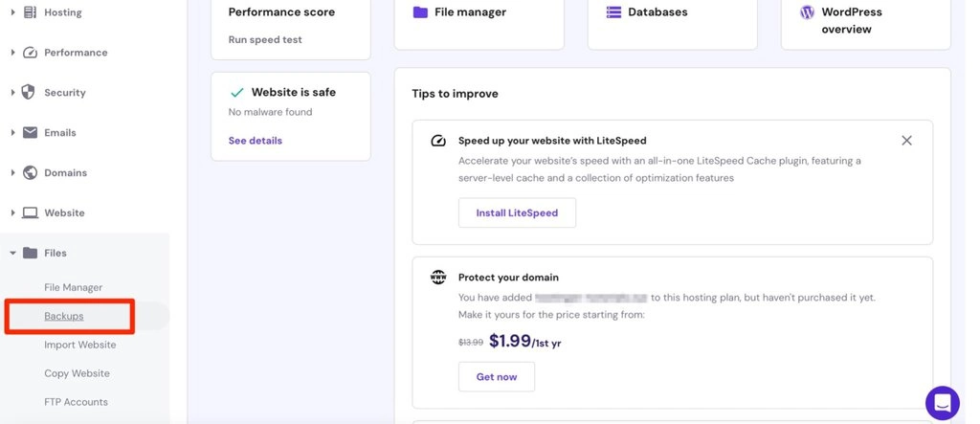
Task: Open Import Website menu entry
Action: coord(79,345)
